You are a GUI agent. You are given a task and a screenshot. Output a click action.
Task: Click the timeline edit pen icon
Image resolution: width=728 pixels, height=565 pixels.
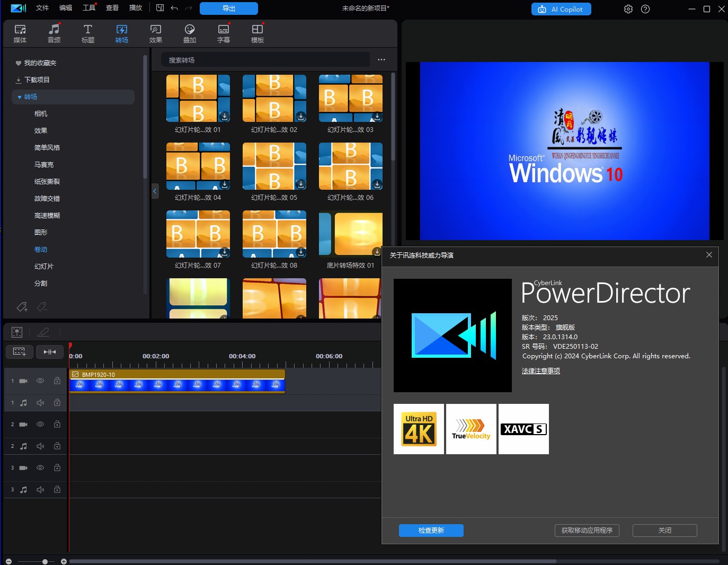[43, 332]
